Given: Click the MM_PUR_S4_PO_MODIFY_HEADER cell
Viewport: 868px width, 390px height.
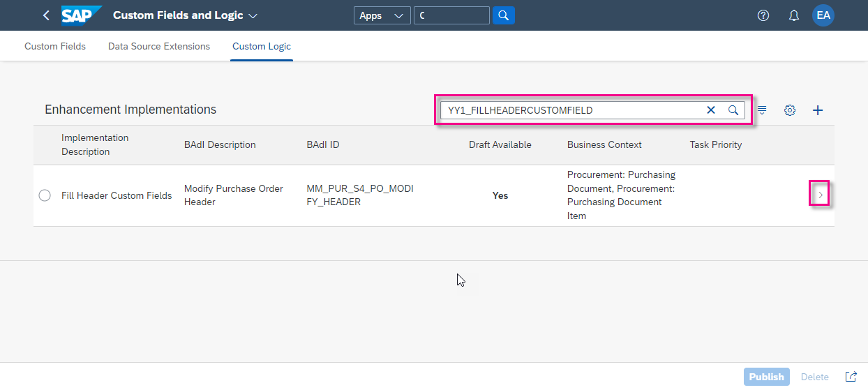Looking at the screenshot, I should pyautogui.click(x=360, y=195).
